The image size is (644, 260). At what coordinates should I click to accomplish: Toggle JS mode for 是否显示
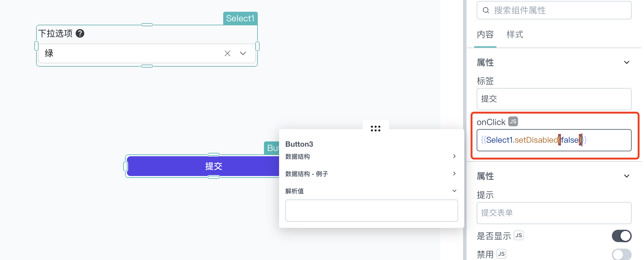519,235
